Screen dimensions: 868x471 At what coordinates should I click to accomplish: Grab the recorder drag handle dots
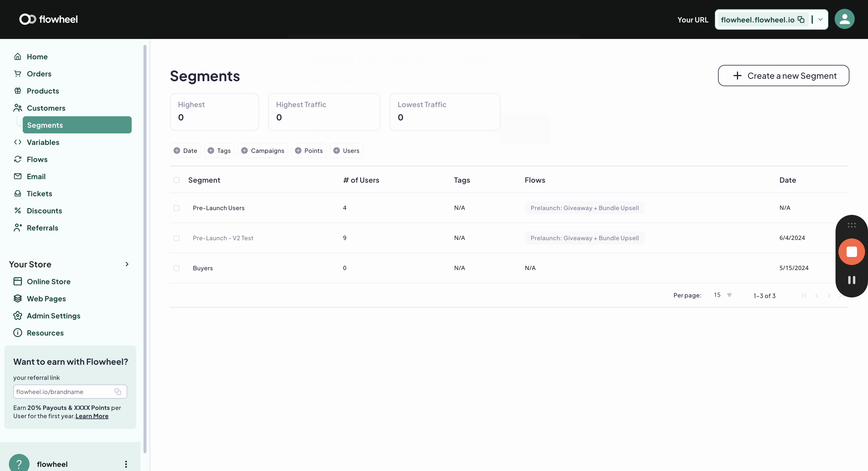(x=851, y=225)
